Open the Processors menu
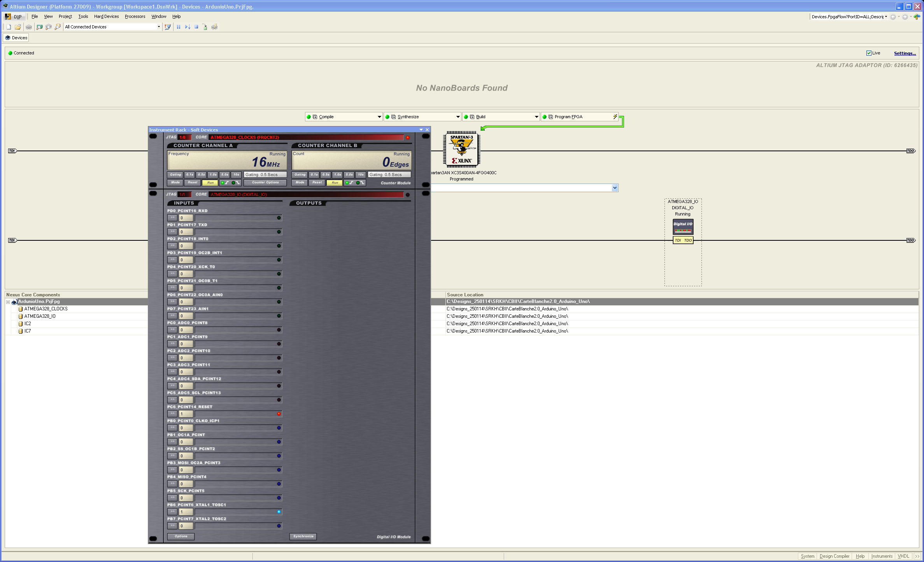The image size is (924, 562). 135,17
